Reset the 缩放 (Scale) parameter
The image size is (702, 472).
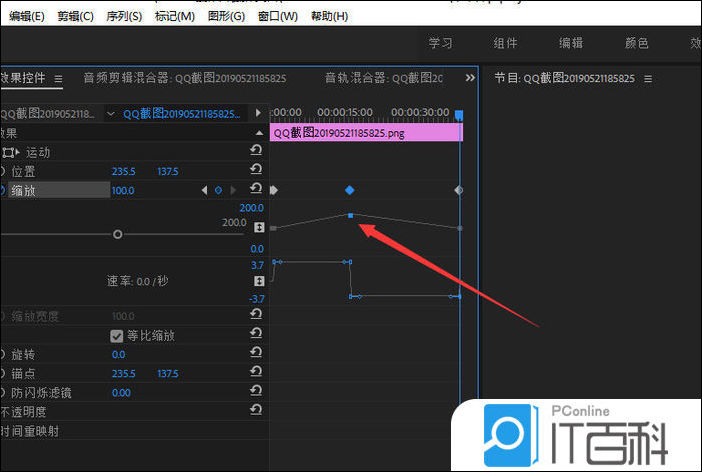(256, 190)
